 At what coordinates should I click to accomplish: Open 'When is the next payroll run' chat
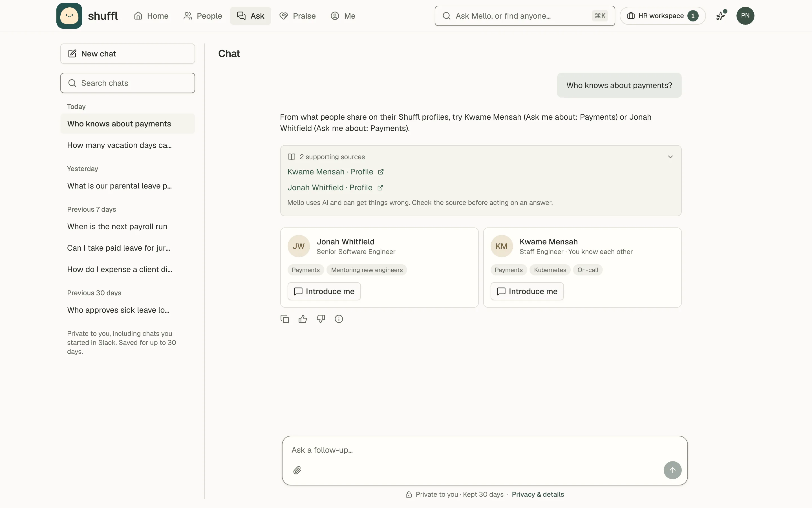(x=127, y=226)
